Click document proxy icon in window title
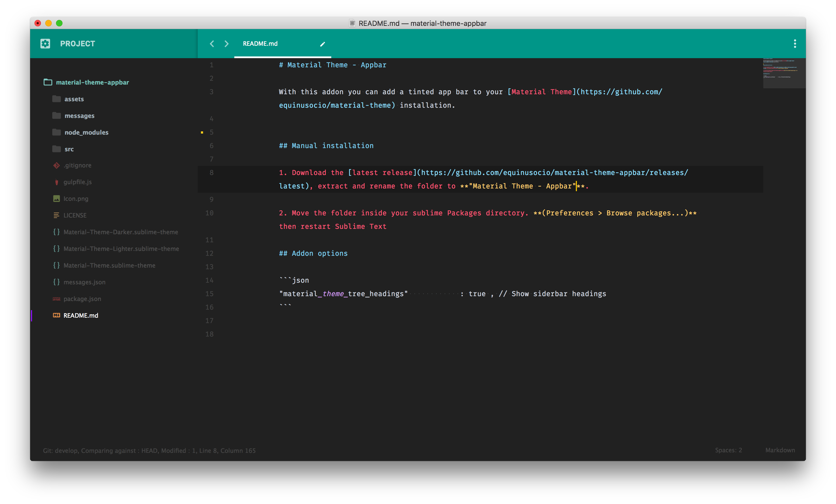Viewport: 836px width, 504px height. (x=352, y=23)
